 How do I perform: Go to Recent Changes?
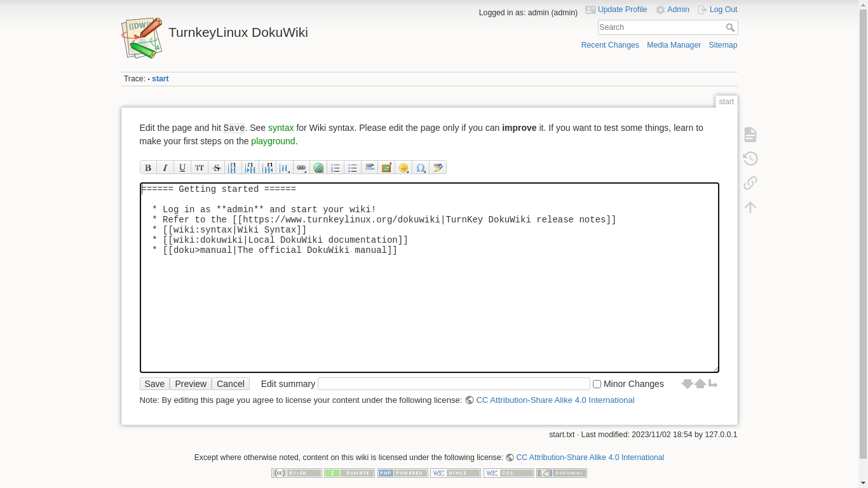[x=610, y=45]
